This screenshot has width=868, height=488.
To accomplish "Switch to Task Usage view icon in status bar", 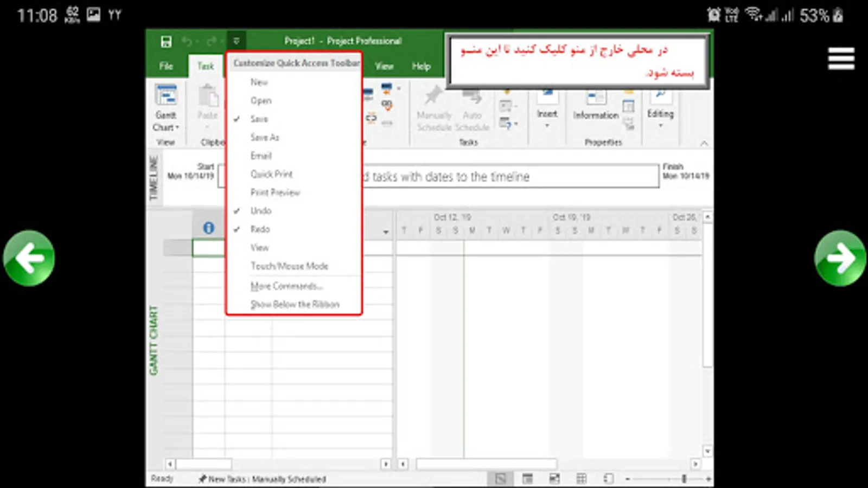I will [527, 479].
